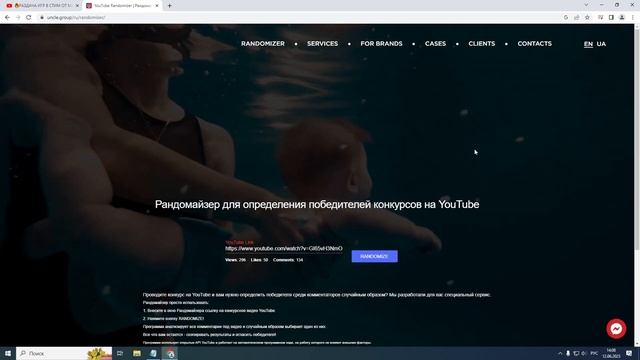
Task: Click the Views count text
Action: tap(235, 260)
